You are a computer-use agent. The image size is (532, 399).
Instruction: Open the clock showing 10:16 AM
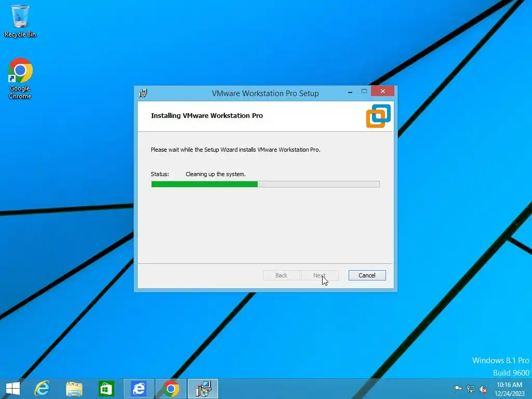pyautogui.click(x=509, y=389)
